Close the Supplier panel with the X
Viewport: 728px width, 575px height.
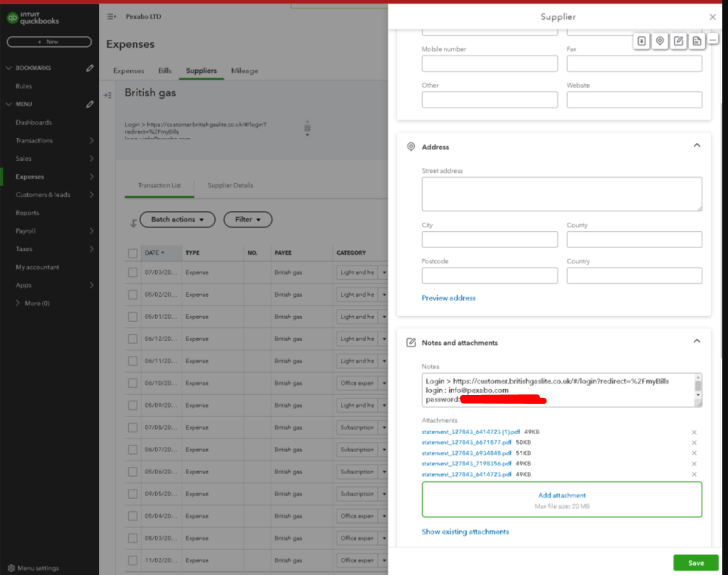click(x=712, y=17)
